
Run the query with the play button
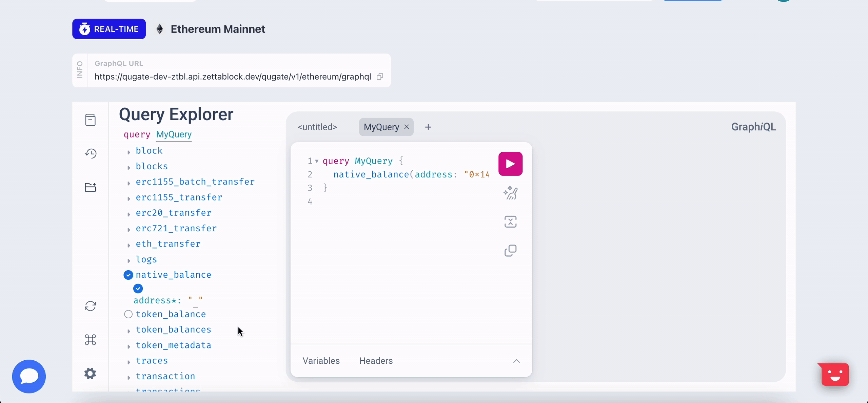click(510, 164)
